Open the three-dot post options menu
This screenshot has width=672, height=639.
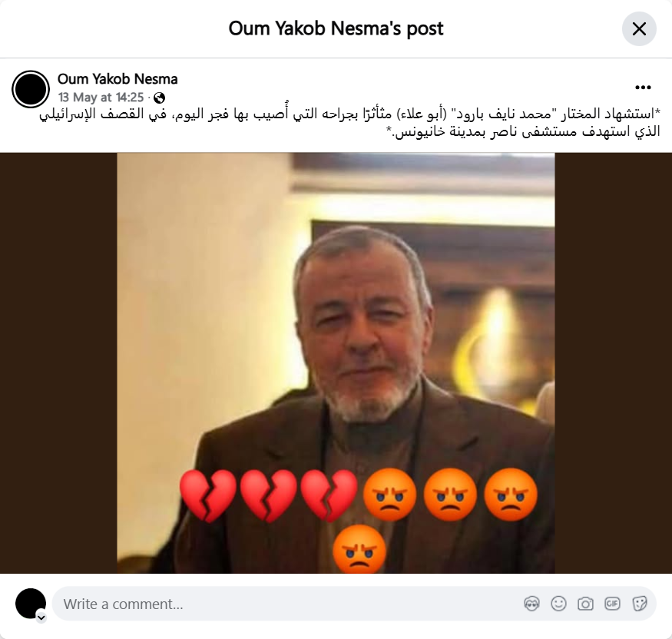pos(643,88)
